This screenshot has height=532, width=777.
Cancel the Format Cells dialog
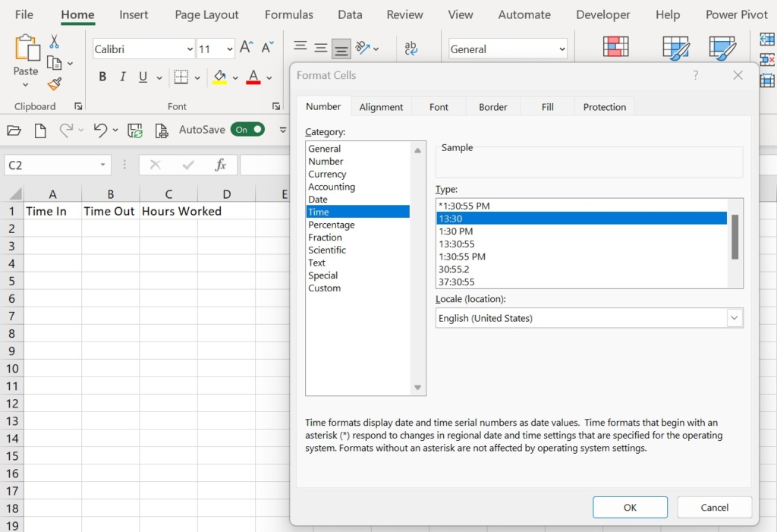click(714, 507)
